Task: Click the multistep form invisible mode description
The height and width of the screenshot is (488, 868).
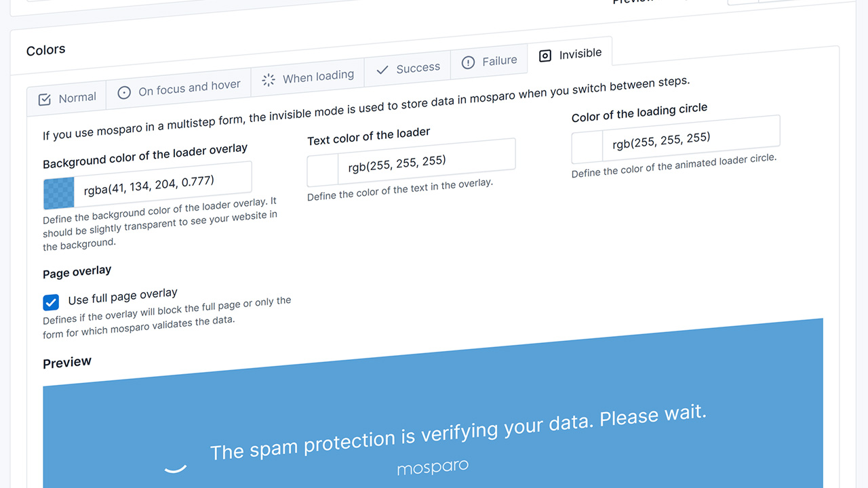Action: coord(366,108)
